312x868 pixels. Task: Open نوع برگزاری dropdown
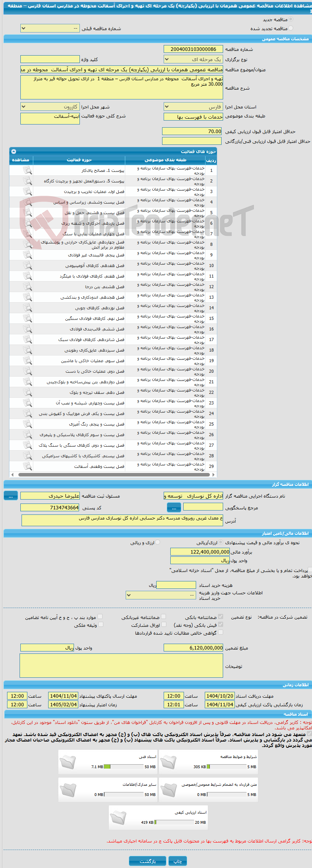(193, 59)
